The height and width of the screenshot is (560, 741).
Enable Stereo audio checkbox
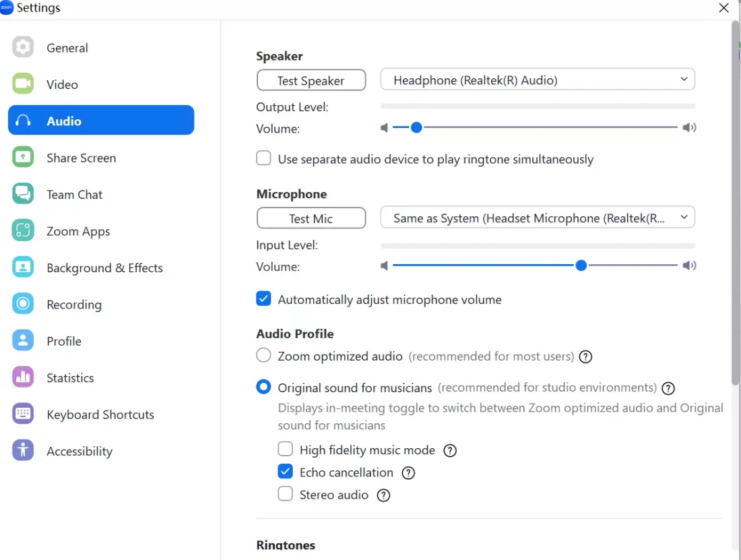pyautogui.click(x=286, y=493)
